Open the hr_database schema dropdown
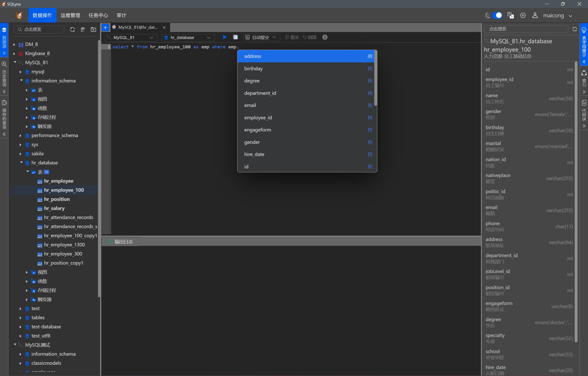 (x=188, y=37)
